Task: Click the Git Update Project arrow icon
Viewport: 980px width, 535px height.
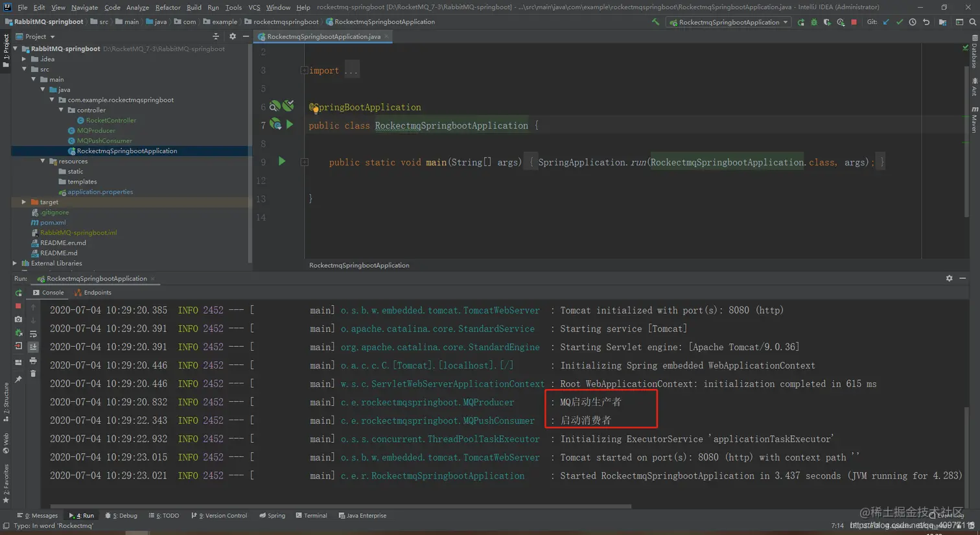Action: pos(886,22)
